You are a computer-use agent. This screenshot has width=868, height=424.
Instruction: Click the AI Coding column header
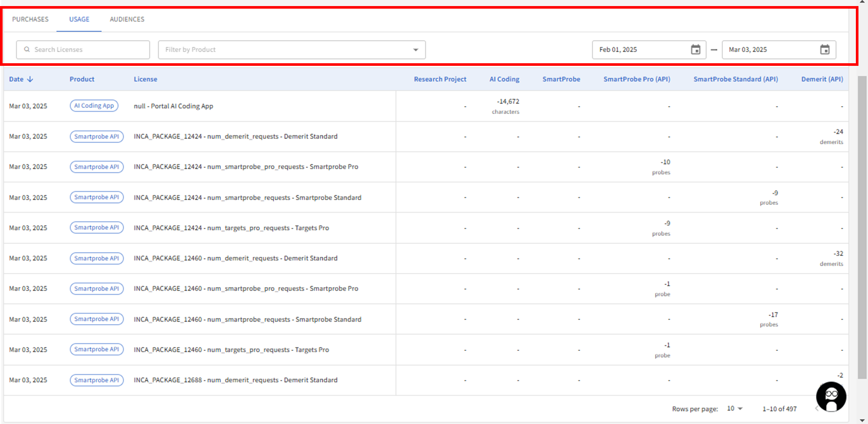(504, 79)
